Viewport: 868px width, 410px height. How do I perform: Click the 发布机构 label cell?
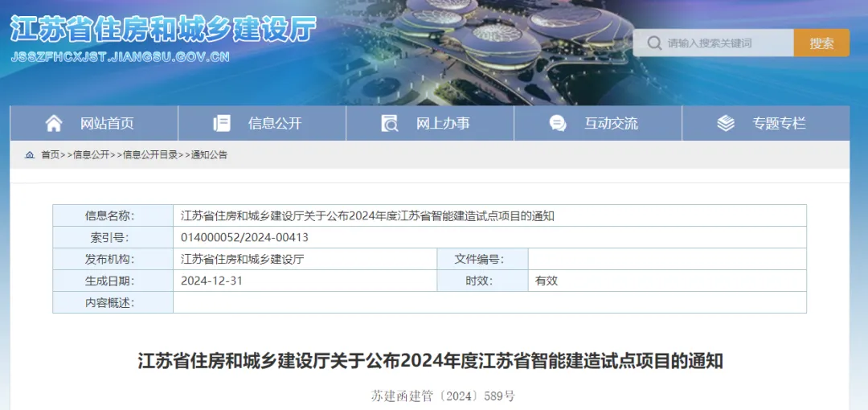[x=113, y=259]
